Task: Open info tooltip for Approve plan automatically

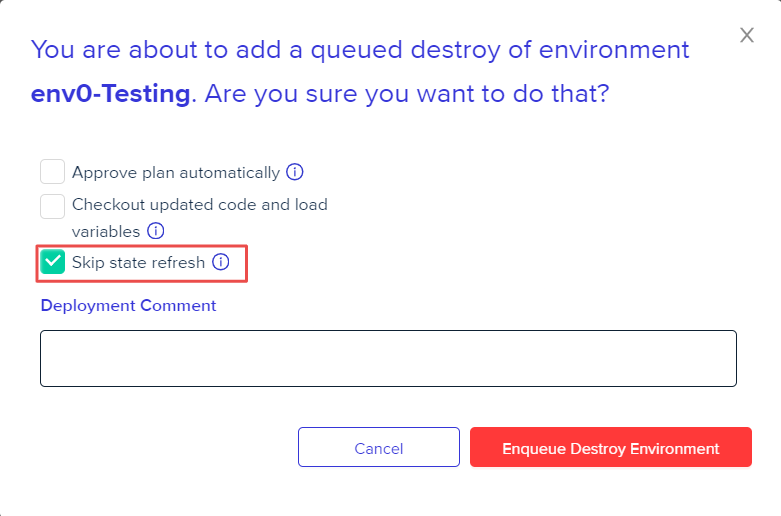Action: pyautogui.click(x=295, y=172)
